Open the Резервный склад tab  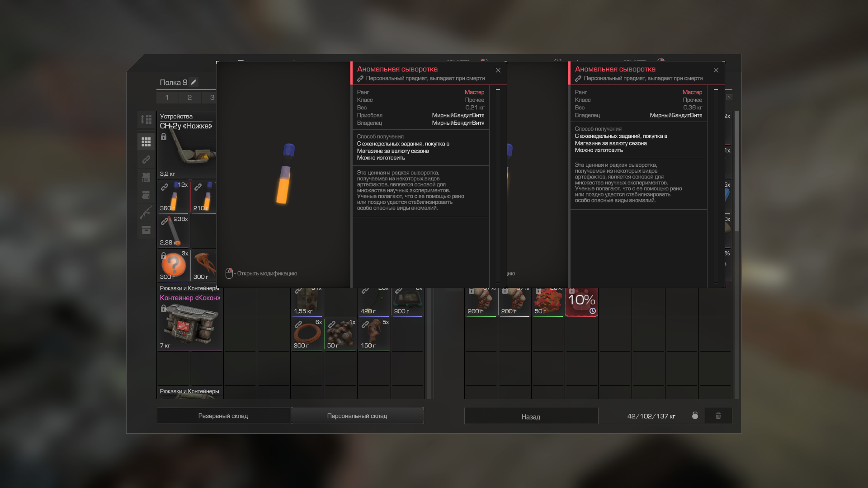(223, 416)
